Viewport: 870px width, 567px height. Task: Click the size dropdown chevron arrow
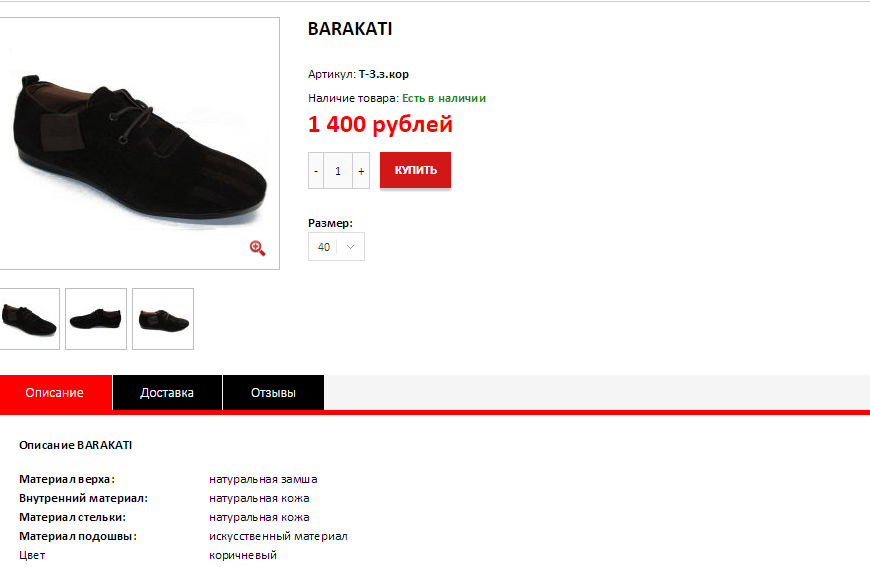tap(350, 247)
